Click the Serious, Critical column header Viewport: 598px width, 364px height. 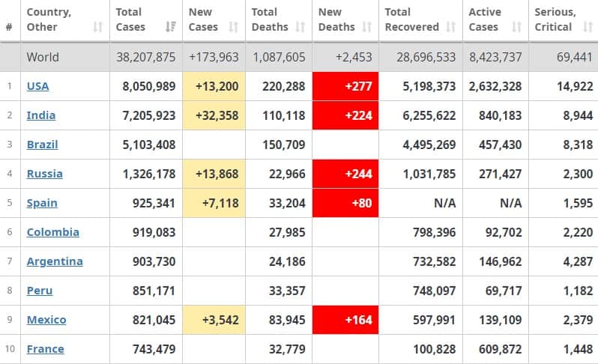coord(564,20)
